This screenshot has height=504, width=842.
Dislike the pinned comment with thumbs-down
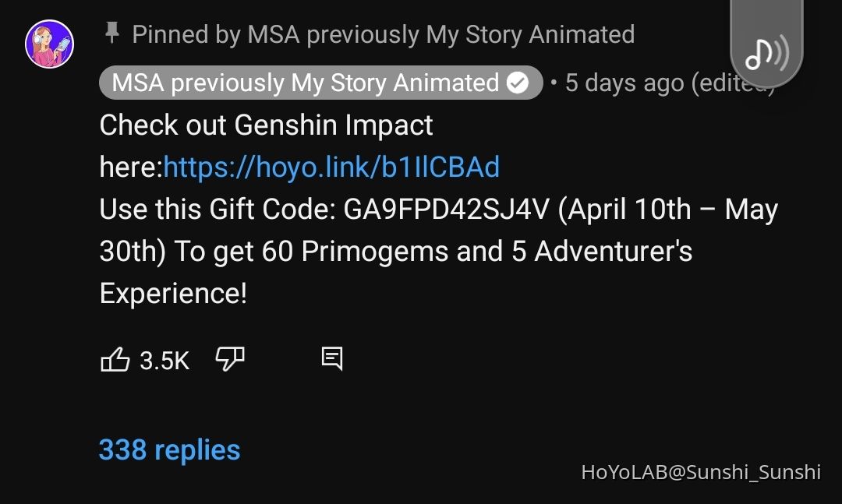click(230, 359)
